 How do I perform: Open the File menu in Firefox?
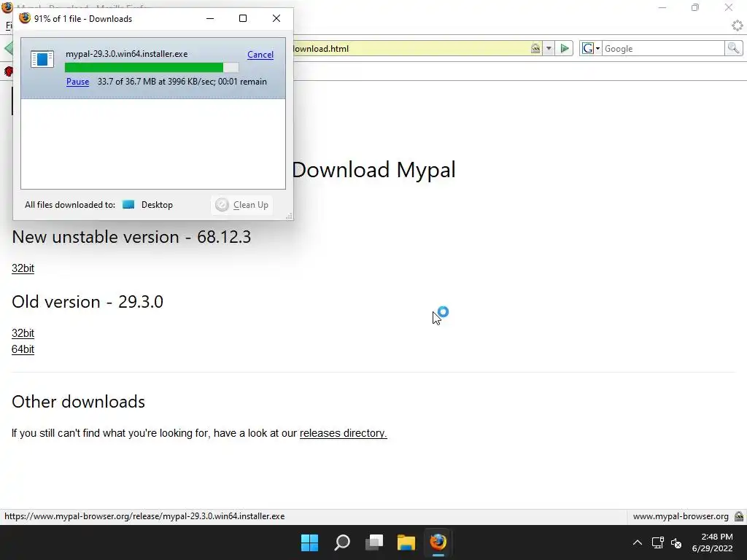pos(9,26)
